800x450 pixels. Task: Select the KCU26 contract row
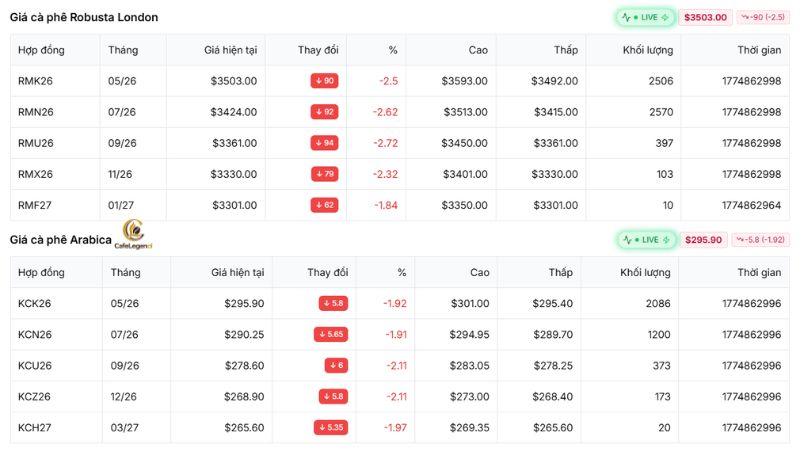pos(399,365)
